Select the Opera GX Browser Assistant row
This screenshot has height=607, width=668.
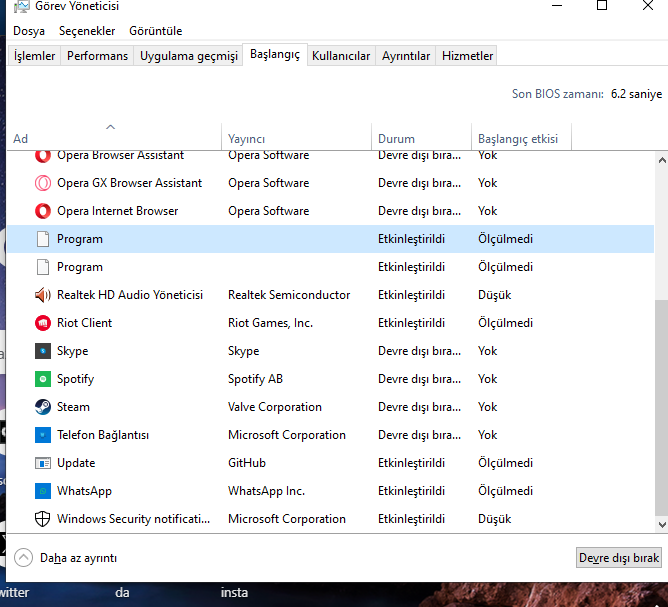[331, 183]
